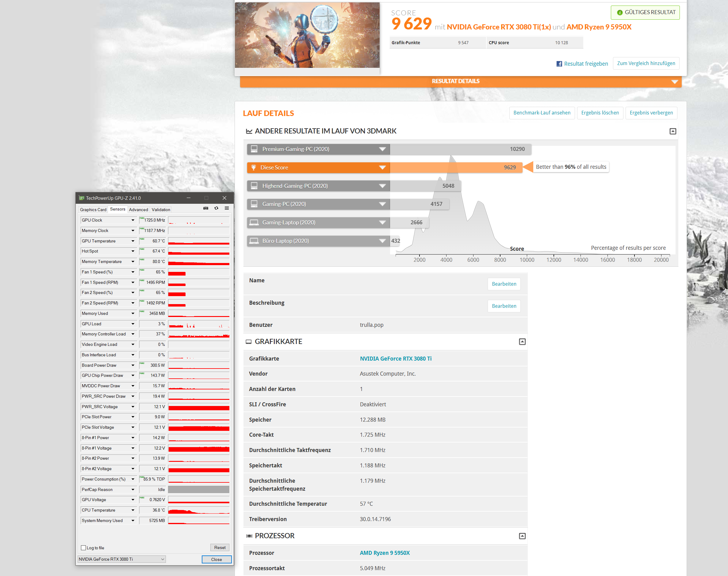Open the NVIDIA GeForce RTX 3080 Ti link
Screen dimensions: 728x576
point(395,358)
